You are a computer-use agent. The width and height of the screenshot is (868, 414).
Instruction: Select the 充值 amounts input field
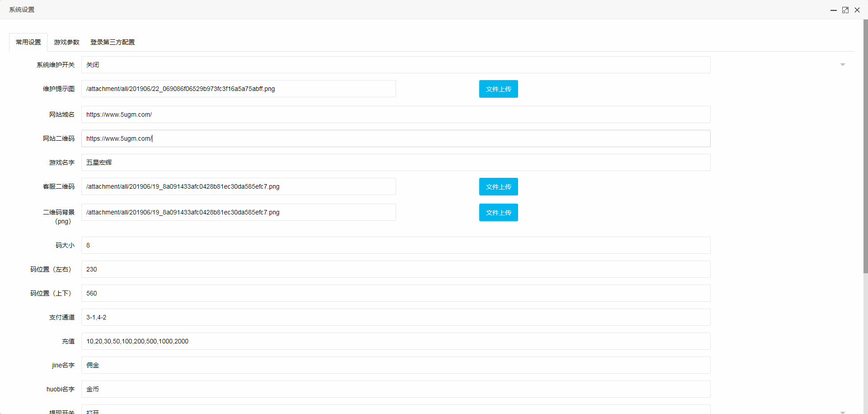click(x=396, y=341)
